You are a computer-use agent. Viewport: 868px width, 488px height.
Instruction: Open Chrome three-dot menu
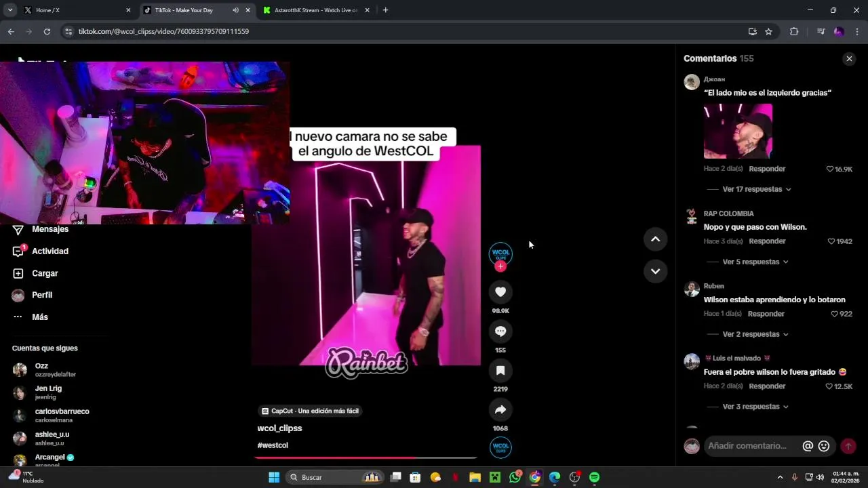click(x=857, y=31)
